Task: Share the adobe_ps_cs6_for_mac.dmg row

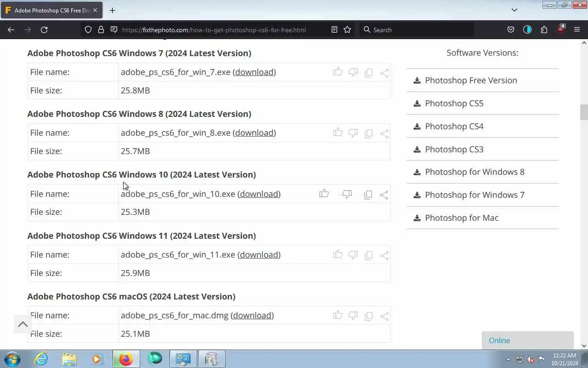Action: [384, 316]
